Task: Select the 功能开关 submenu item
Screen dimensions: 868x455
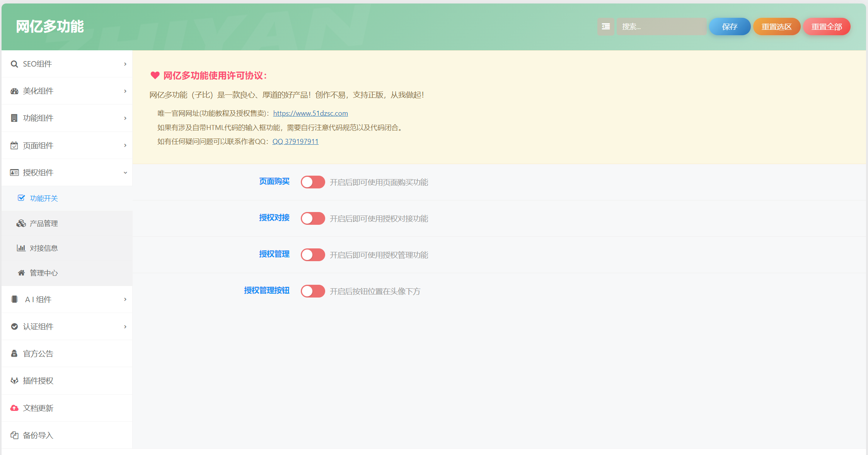Action: pos(44,198)
